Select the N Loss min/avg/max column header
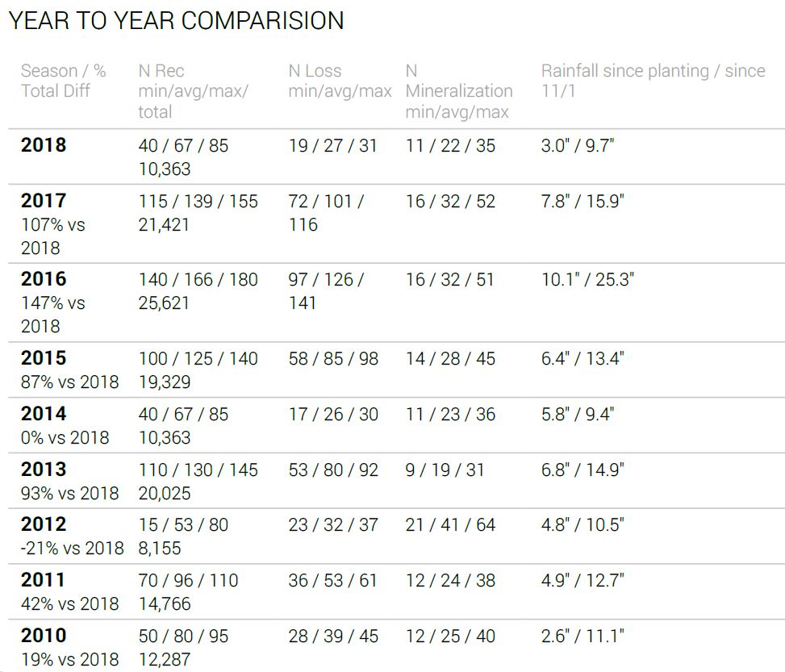This screenshot has width=785, height=672. click(x=340, y=81)
